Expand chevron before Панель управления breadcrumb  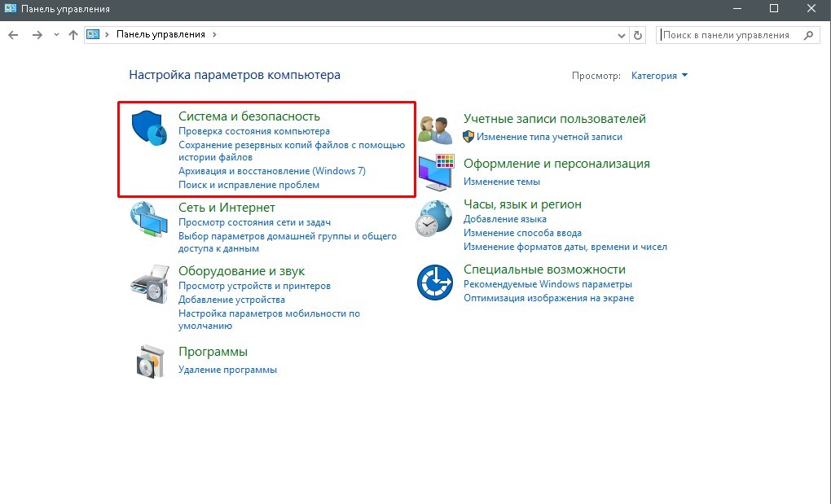pyautogui.click(x=107, y=34)
